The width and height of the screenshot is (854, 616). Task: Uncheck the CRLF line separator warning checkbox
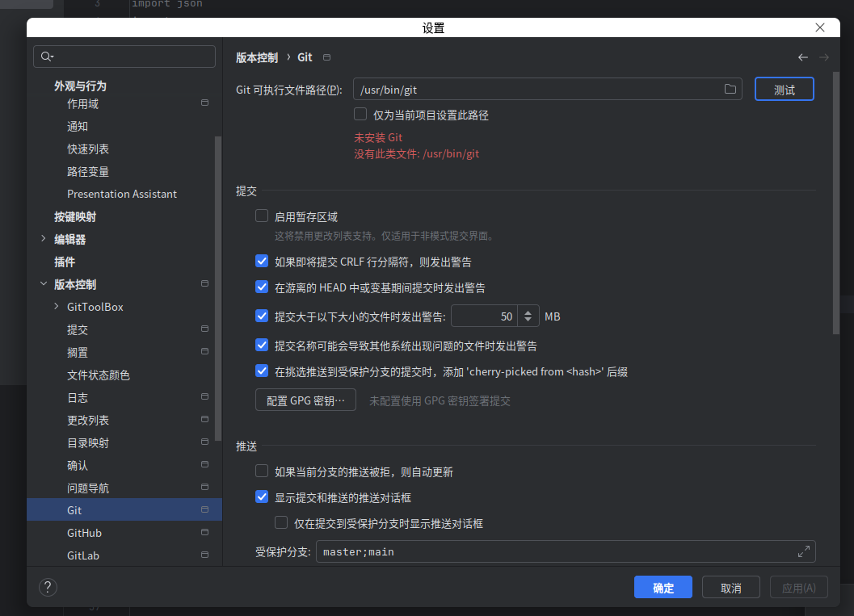click(262, 262)
